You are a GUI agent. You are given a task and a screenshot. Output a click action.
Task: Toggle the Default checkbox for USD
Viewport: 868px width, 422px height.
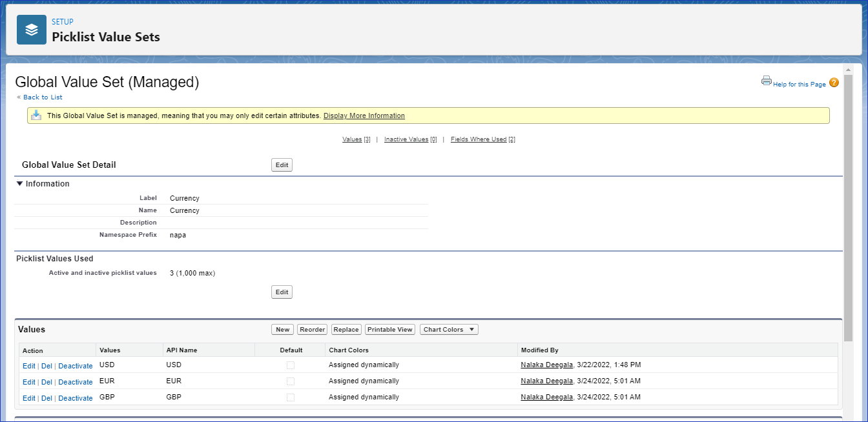click(291, 365)
